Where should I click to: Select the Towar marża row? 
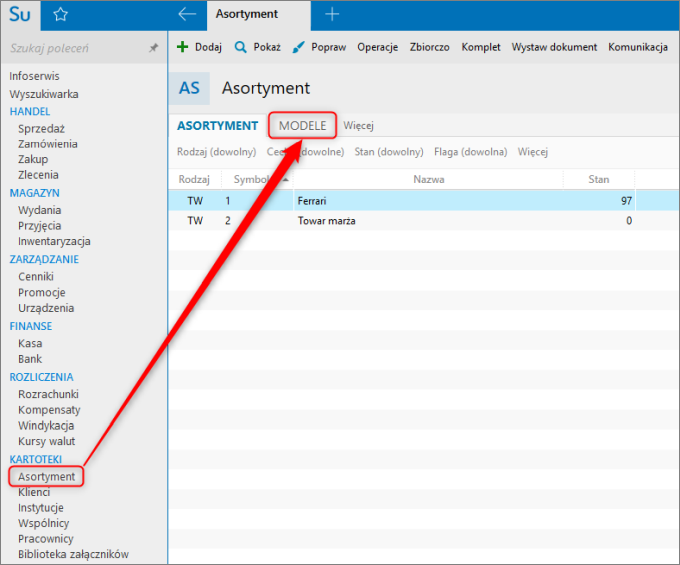(424, 221)
